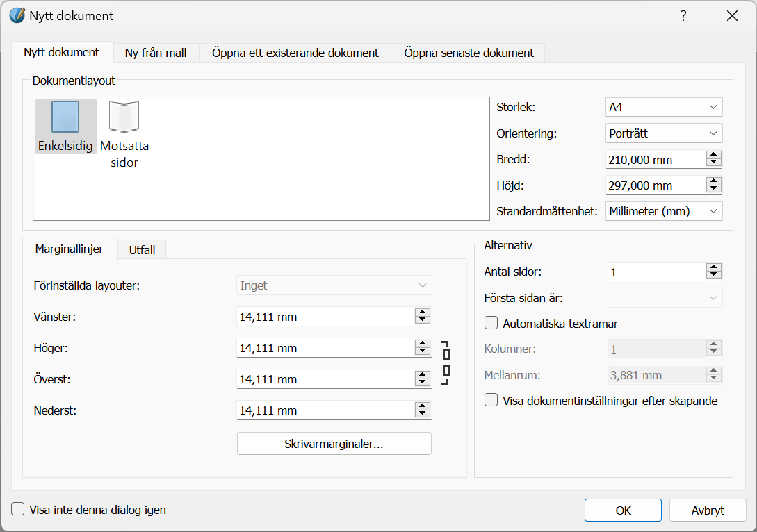The width and height of the screenshot is (757, 532).
Task: Increase Bredd value with up arrow
Action: coord(713,155)
